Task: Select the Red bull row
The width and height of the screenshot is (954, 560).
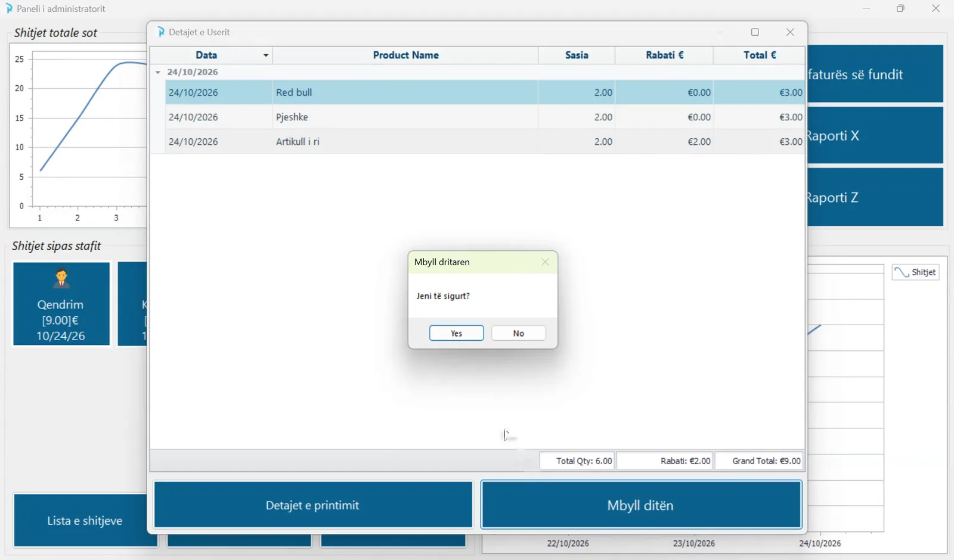Action: 485,92
